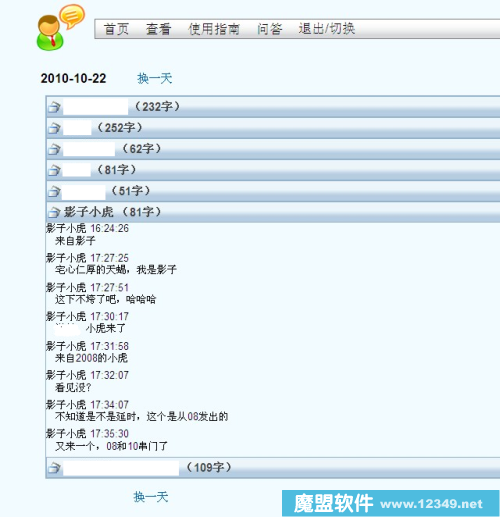Viewport: 500px width, 517px height.
Task: Click the folder icon beside the 62字 row
Action: 54,149
